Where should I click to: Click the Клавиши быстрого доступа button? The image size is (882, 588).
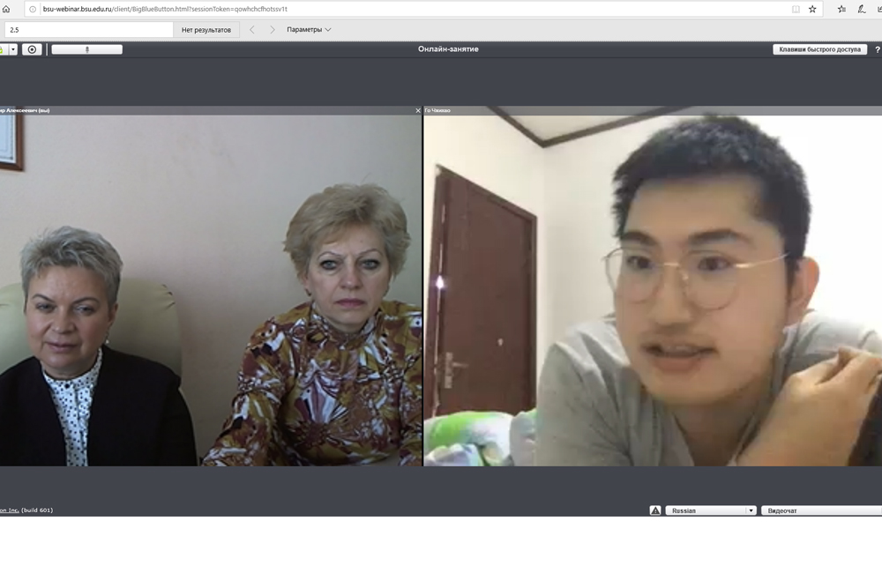click(819, 49)
